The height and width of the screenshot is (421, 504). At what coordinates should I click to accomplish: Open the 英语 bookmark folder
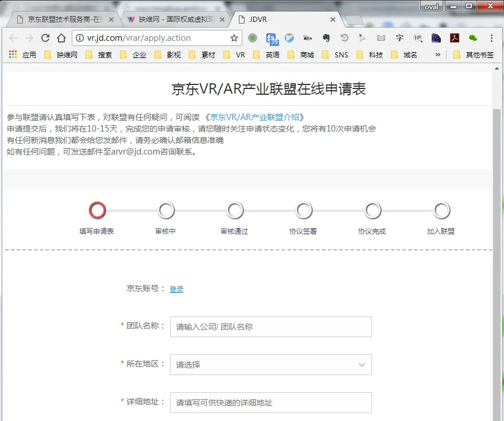266,55
